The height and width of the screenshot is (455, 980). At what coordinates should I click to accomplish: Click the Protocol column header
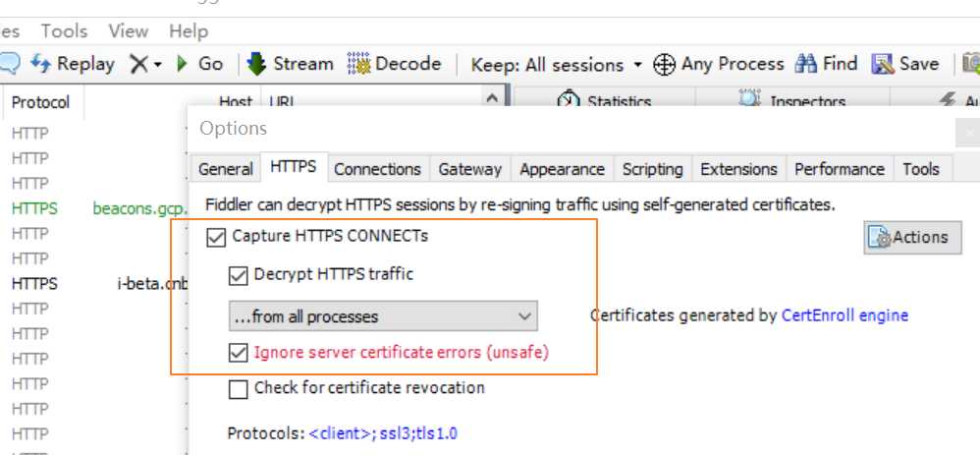(40, 102)
